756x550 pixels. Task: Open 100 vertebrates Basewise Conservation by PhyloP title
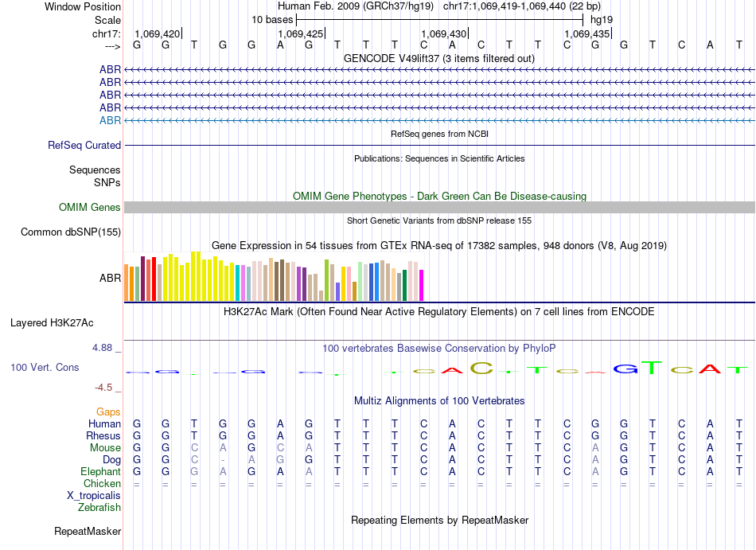tap(439, 348)
